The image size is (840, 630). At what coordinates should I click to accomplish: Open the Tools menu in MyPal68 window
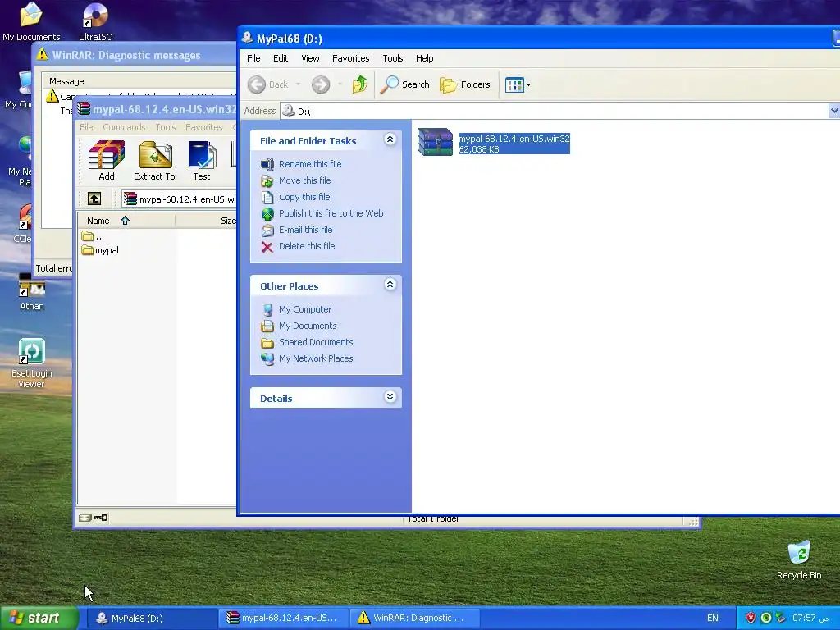(393, 58)
